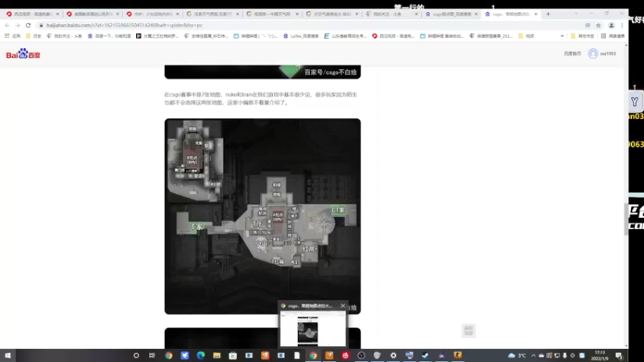Image resolution: width=644 pixels, height=362 pixels.
Task: Open the Chrome profile avatar icon
Action: [611, 26]
